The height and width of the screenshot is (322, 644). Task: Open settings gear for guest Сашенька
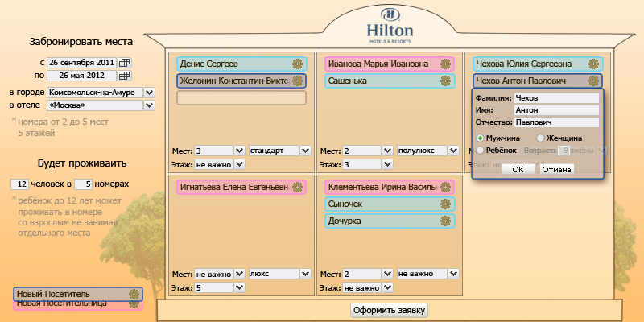[x=445, y=80]
